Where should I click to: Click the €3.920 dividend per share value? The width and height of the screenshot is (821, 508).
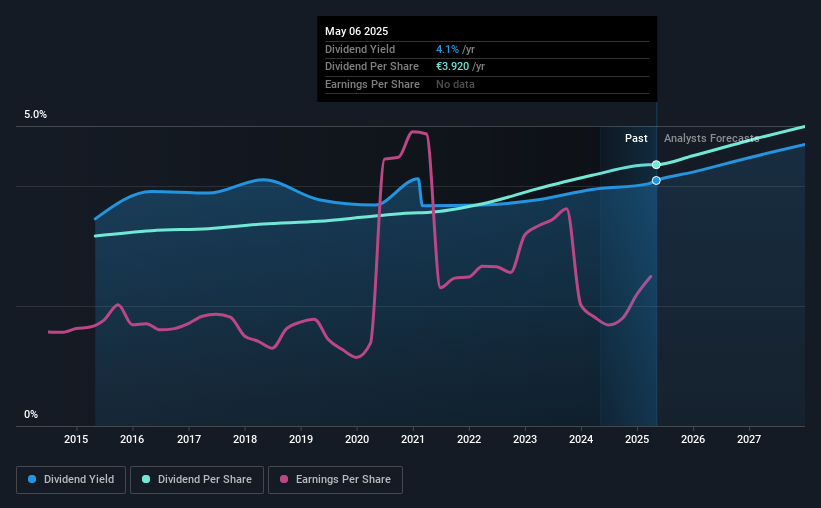(x=452, y=67)
